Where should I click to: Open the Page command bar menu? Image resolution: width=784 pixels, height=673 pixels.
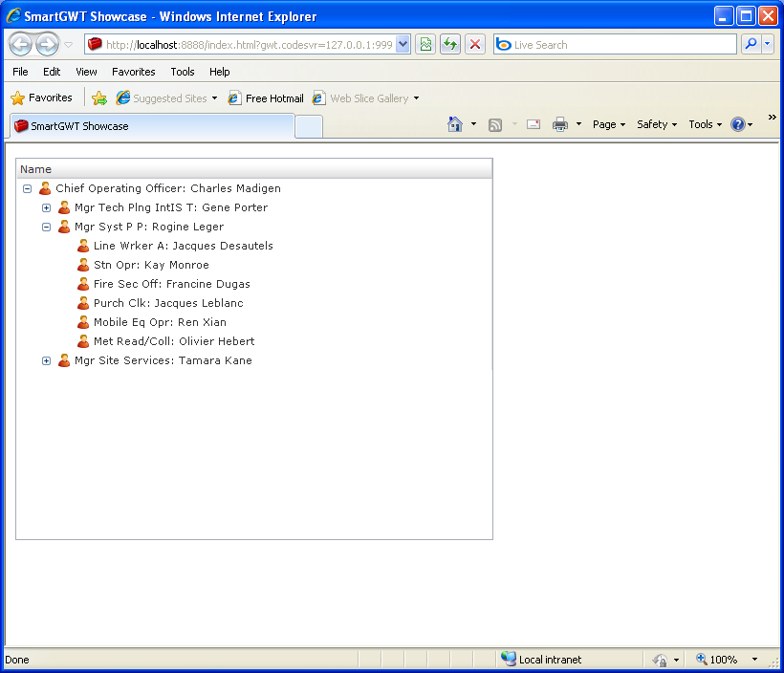tap(609, 124)
